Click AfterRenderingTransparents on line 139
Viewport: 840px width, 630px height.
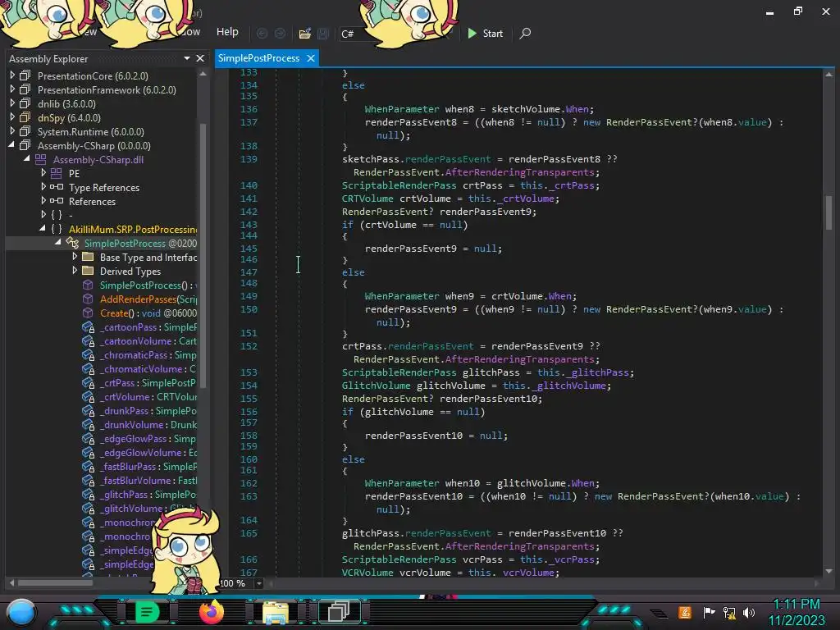[x=519, y=172]
